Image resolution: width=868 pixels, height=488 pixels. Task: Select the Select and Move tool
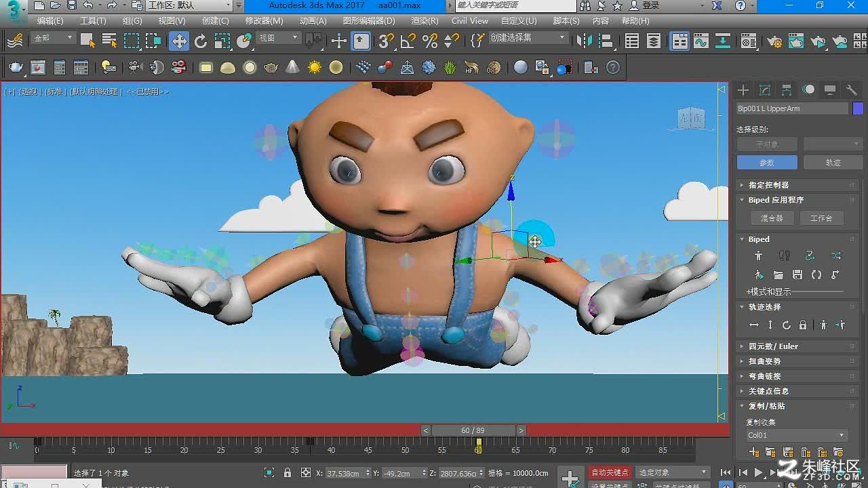pos(179,41)
